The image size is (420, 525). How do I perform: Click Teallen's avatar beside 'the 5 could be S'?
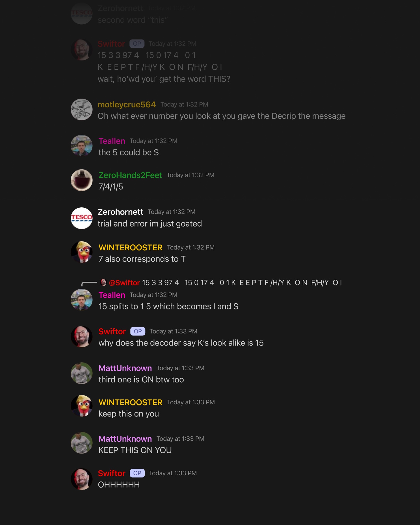81,146
